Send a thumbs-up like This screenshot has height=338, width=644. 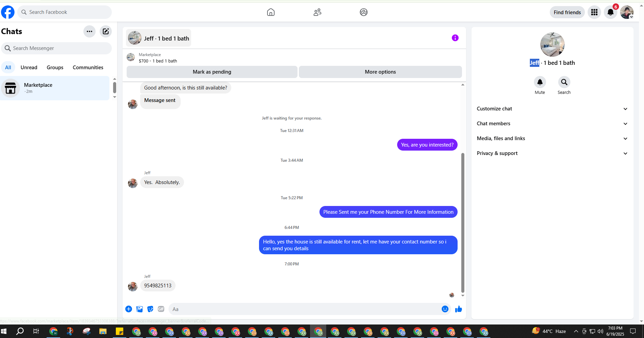pyautogui.click(x=458, y=309)
